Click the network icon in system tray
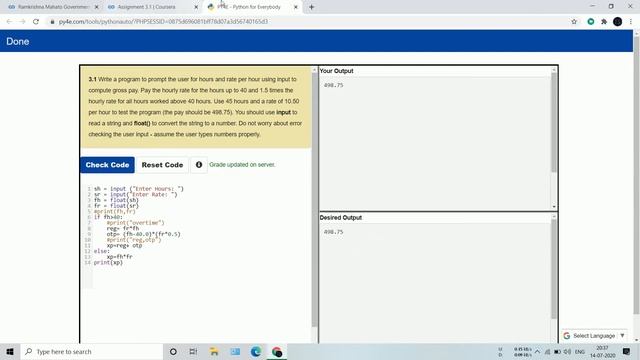The width and height of the screenshot is (640, 360). (x=548, y=351)
